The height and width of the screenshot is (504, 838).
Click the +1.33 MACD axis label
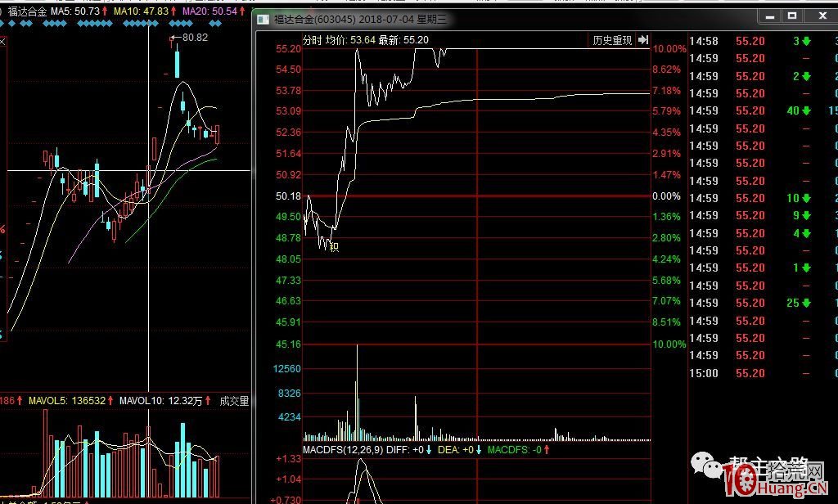[x=289, y=458]
